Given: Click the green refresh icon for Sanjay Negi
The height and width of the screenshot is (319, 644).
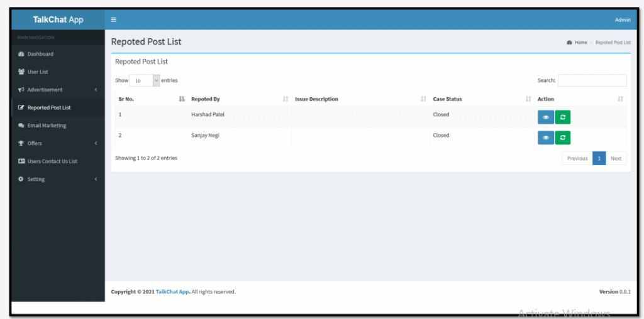Looking at the screenshot, I should [562, 138].
